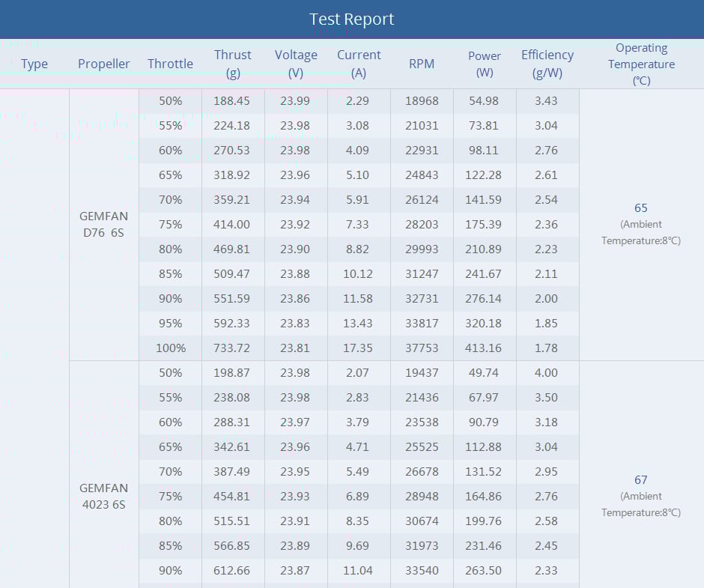Select the RPM value 37753

click(422, 348)
